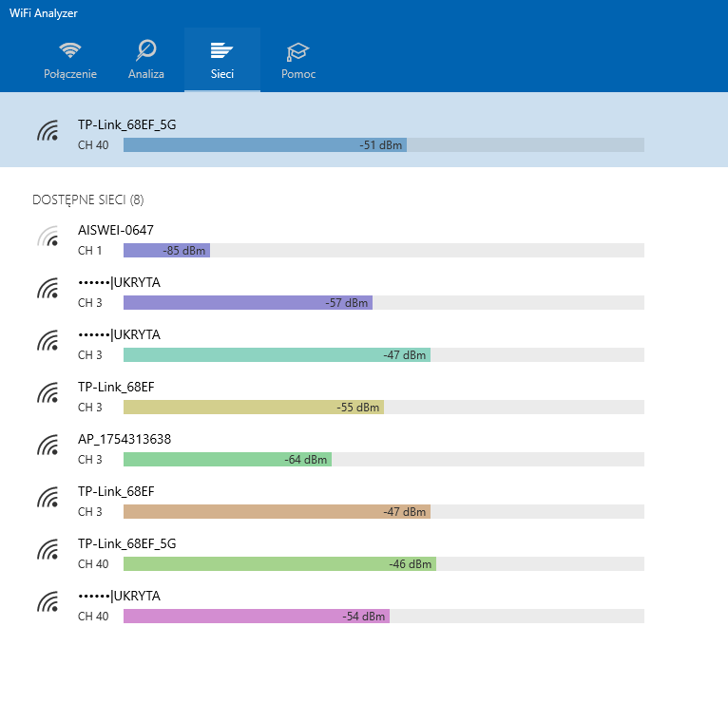This screenshot has height=722, width=728.
Task: Select the AP_1754313638 network entry
Action: 337,449
